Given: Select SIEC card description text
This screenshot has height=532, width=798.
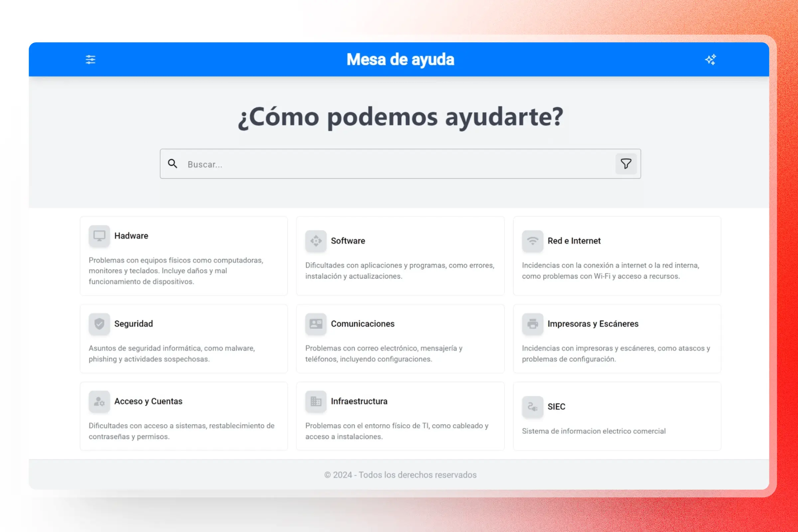Looking at the screenshot, I should pyautogui.click(x=594, y=431).
